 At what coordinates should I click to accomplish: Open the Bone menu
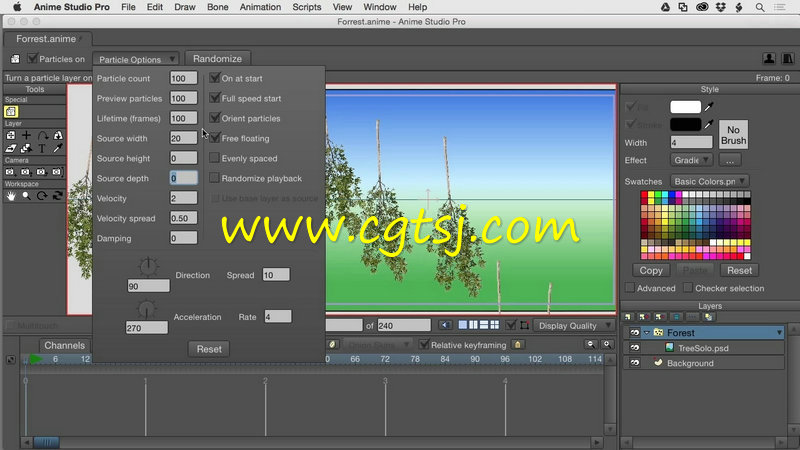[218, 7]
